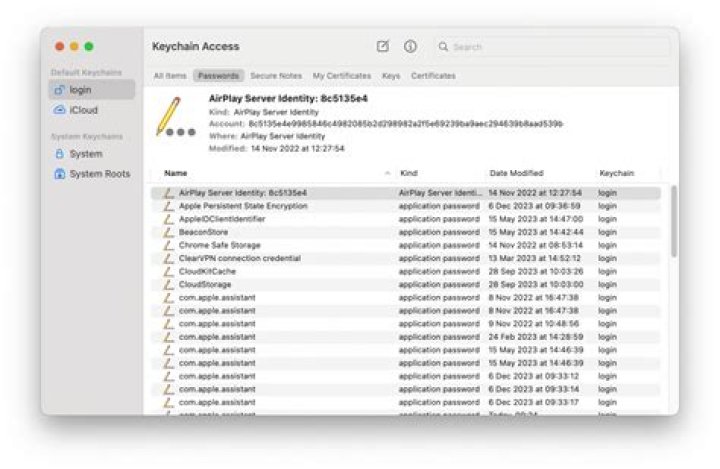
Task: Select the System keychain in sidebar
Action: (x=92, y=154)
